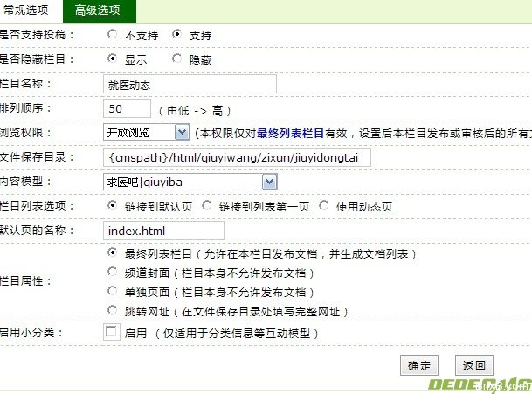The image size is (532, 394).
Task: Select 支持 radio for contributions
Action: 177,35
